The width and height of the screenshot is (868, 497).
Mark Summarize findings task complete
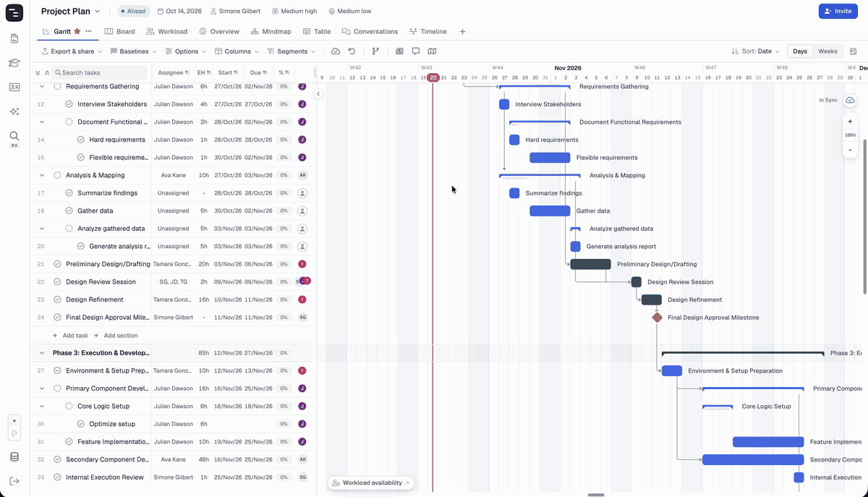[69, 193]
